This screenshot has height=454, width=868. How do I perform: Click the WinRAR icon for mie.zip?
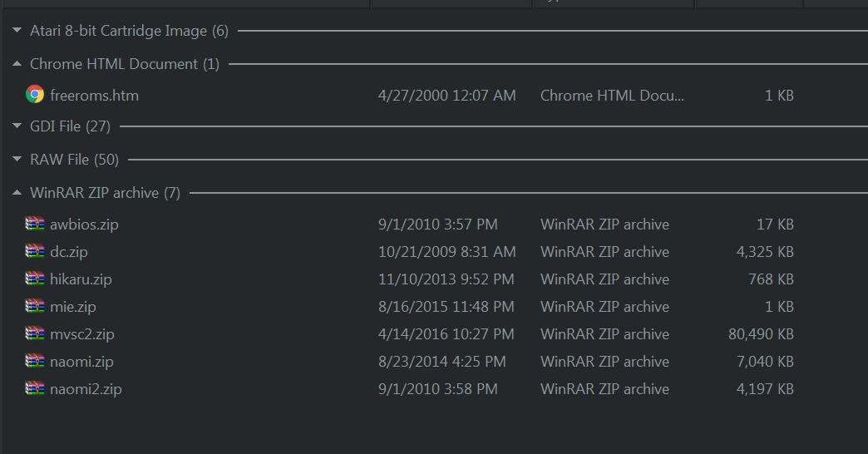point(35,306)
